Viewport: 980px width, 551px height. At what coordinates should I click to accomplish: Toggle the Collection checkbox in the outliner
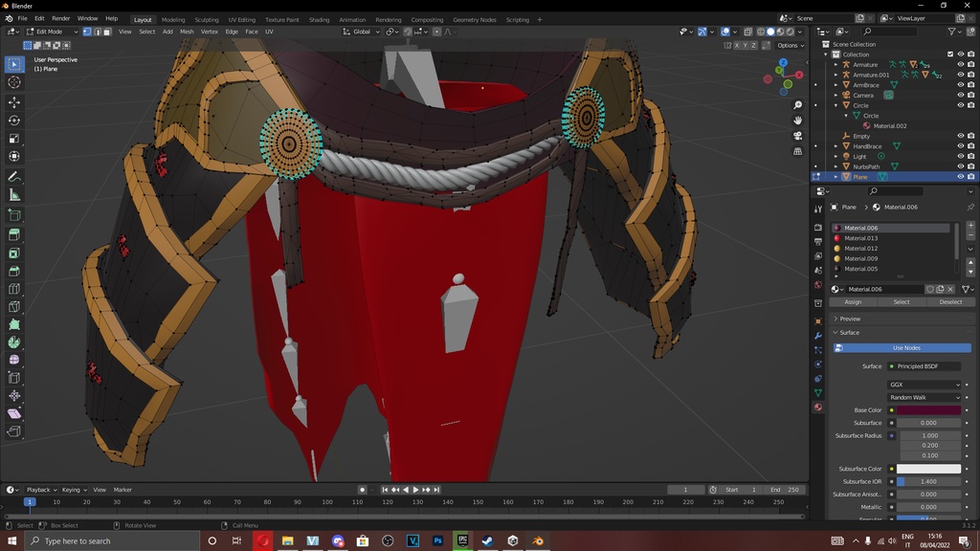click(x=950, y=55)
